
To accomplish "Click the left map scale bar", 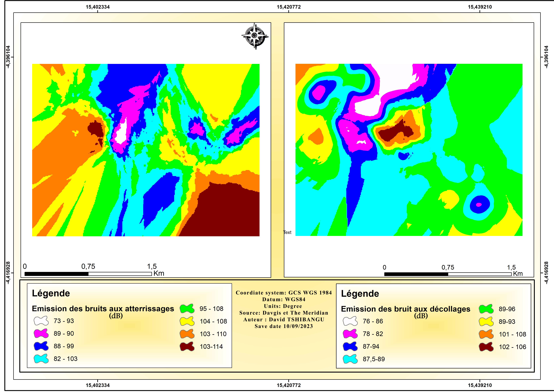I will [x=88, y=274].
